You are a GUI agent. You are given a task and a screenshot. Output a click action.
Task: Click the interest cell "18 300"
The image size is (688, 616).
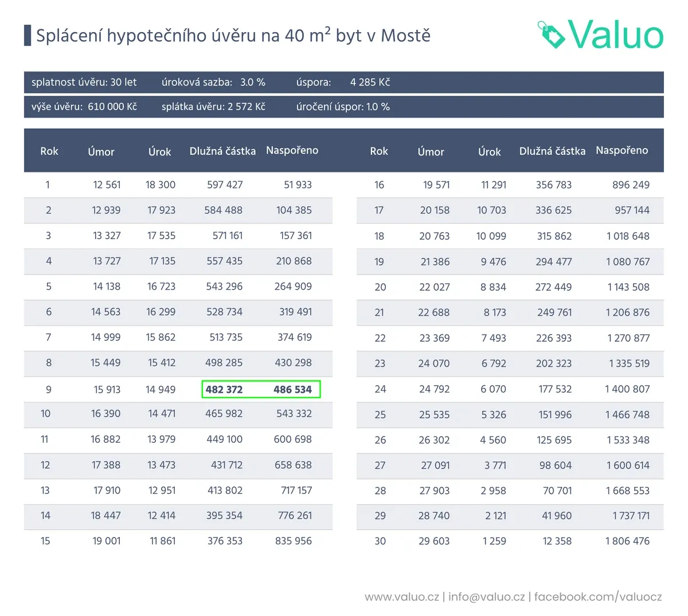click(161, 185)
